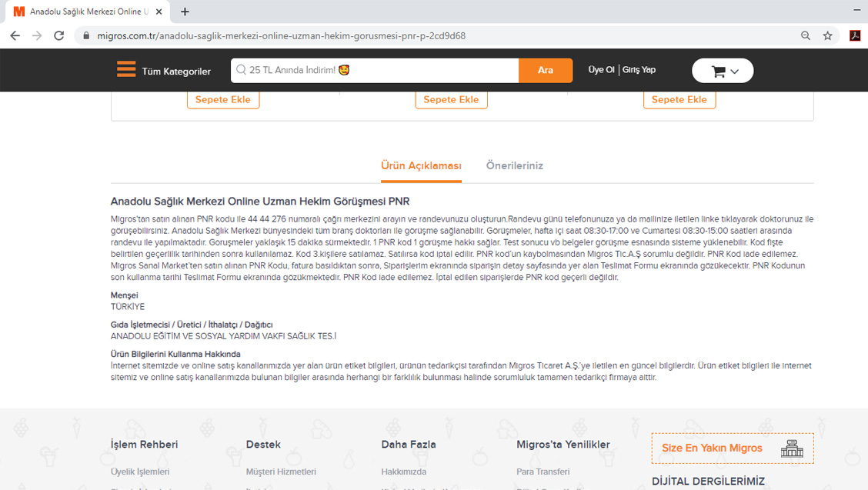
Task: Open the Giriş Yap login link
Action: 639,70
